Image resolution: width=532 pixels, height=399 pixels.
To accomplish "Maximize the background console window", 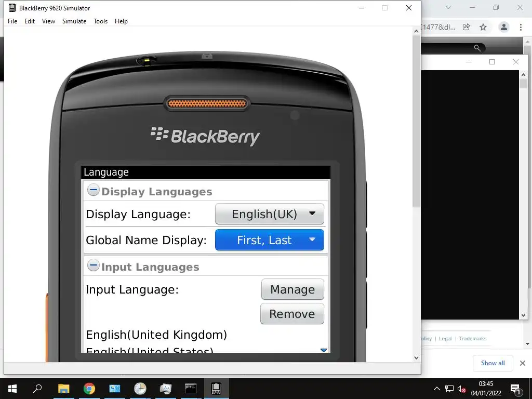I will 492,62.
